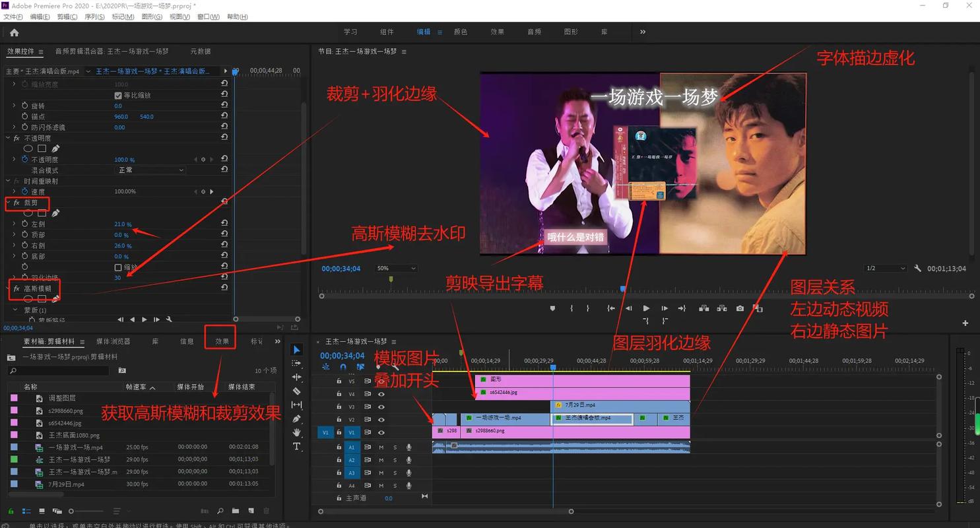Click Mark Out in the Program monitor
The height and width of the screenshot is (528, 980).
tap(588, 308)
